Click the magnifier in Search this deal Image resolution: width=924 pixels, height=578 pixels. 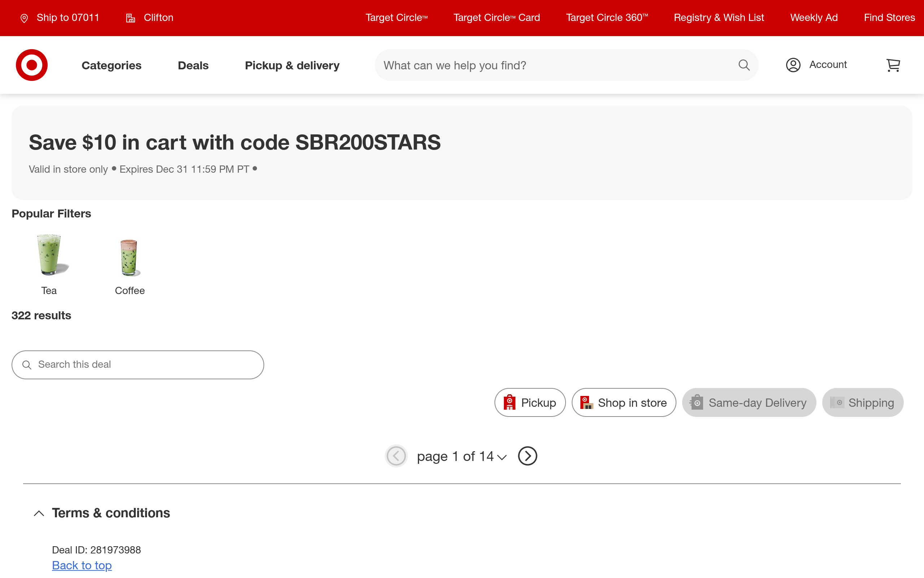pos(27,365)
